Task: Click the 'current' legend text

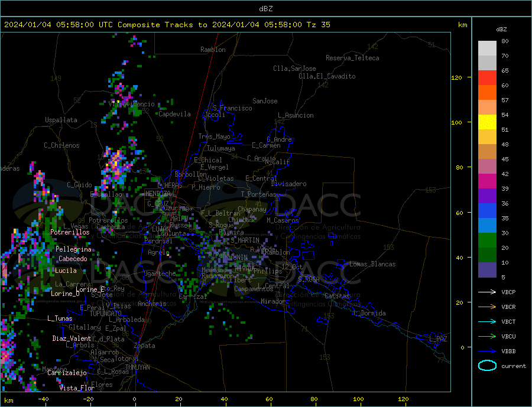Action: tap(514, 366)
